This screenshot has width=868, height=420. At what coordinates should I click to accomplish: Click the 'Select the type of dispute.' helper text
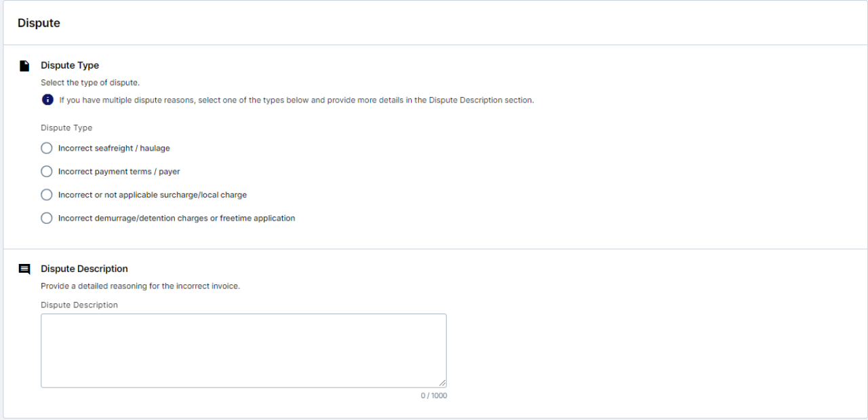[x=90, y=83]
